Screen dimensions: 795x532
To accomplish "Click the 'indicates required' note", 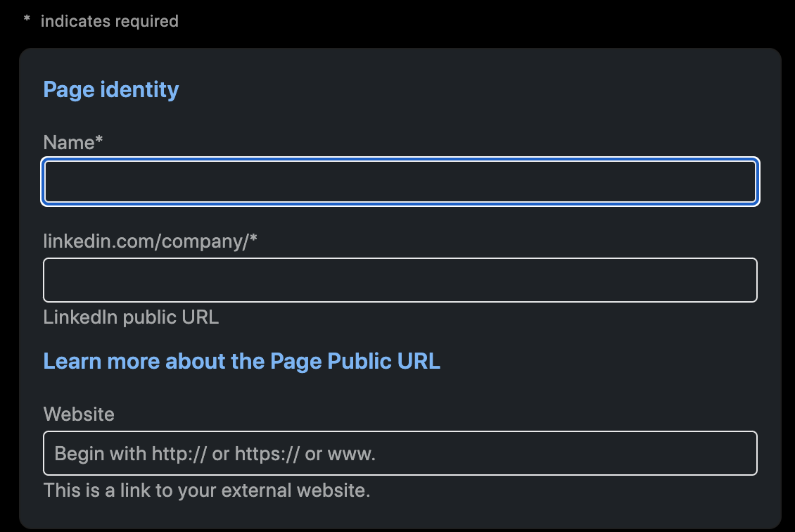I will 110,21.
